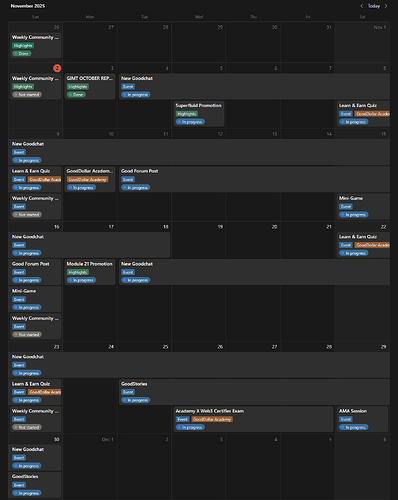Image resolution: width=398 pixels, height=500 pixels.
Task: Select the Nov 1 date label
Action: pyautogui.click(x=380, y=27)
